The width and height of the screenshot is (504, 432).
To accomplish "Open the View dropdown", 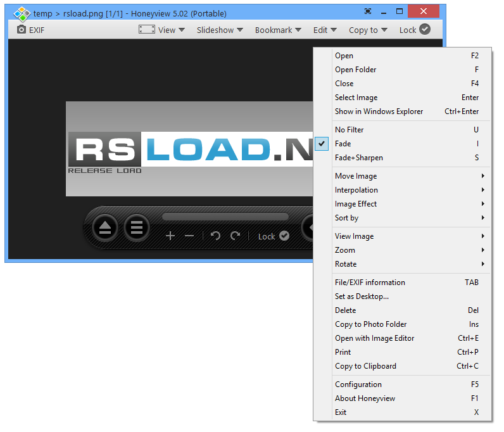I will click(x=172, y=30).
